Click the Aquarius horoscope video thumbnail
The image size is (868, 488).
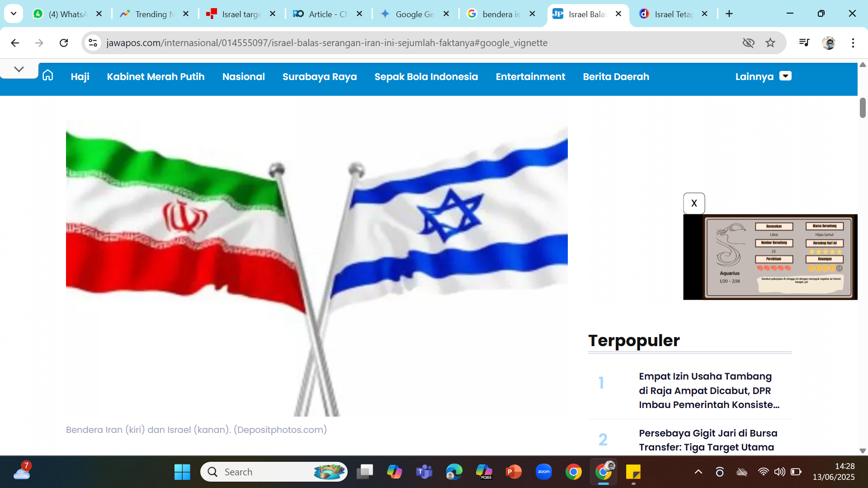click(x=770, y=257)
